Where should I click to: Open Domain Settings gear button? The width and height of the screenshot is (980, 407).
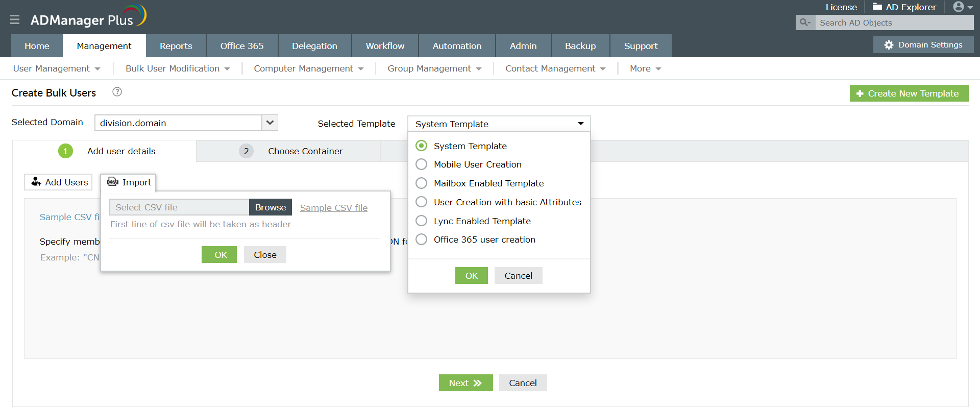click(x=923, y=45)
